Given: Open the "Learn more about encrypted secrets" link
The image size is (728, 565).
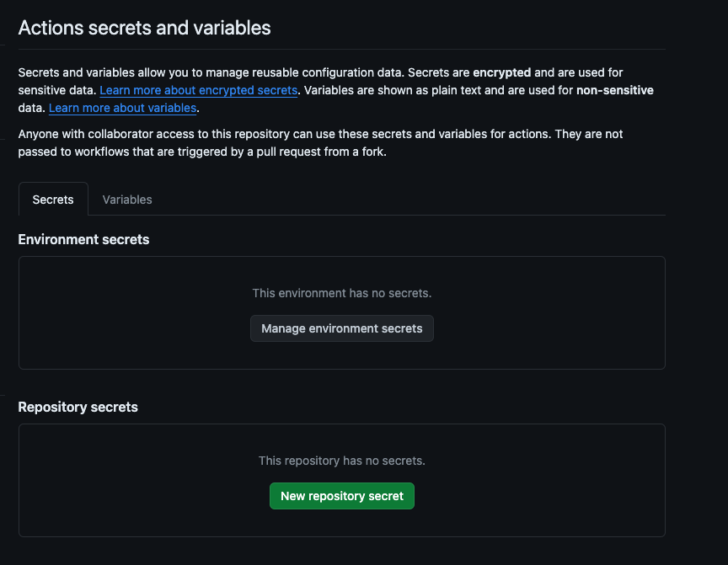Looking at the screenshot, I should (x=198, y=90).
